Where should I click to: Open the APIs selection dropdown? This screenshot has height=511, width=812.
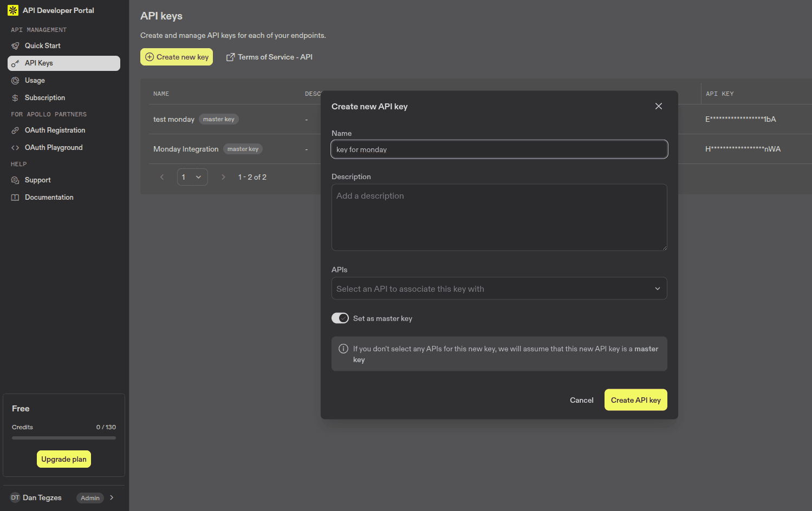(x=499, y=289)
